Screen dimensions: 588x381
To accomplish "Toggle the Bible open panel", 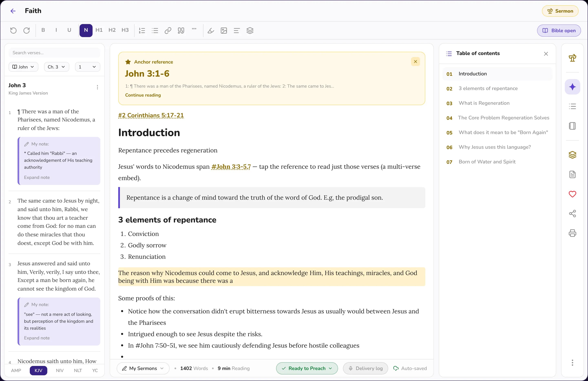I will coord(559,30).
